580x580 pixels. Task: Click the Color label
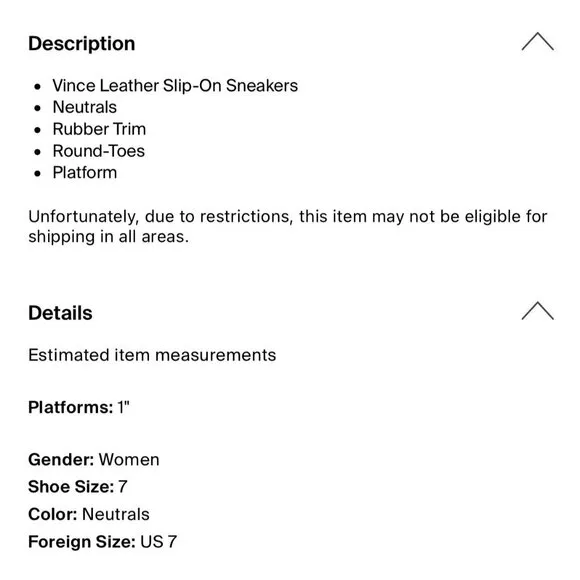tap(53, 514)
